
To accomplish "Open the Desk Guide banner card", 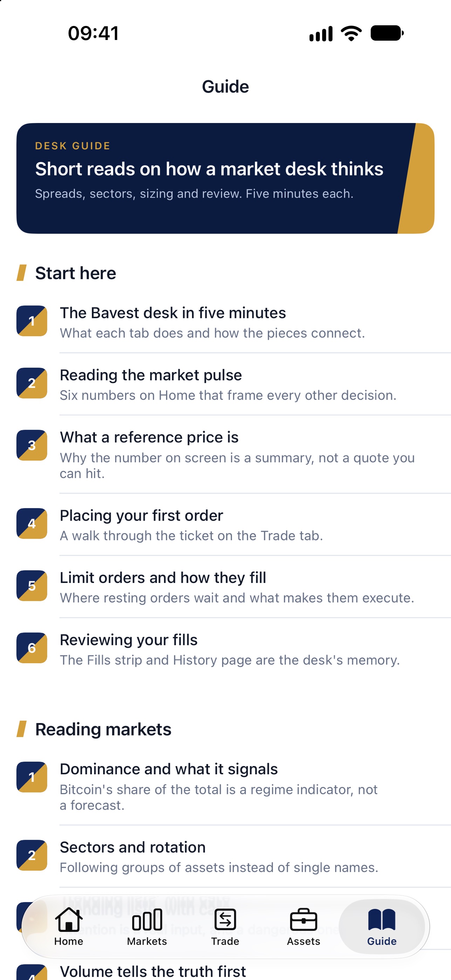I will (x=226, y=178).
